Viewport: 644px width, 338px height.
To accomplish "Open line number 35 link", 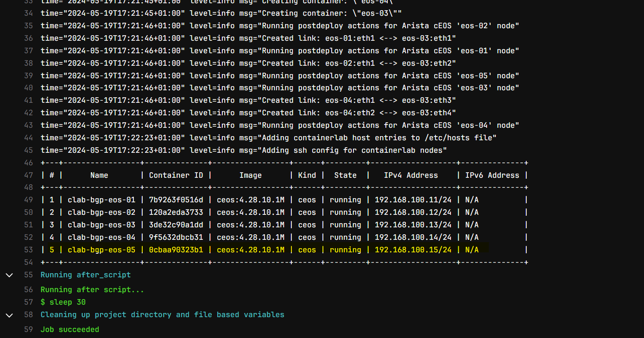I will click(28, 25).
